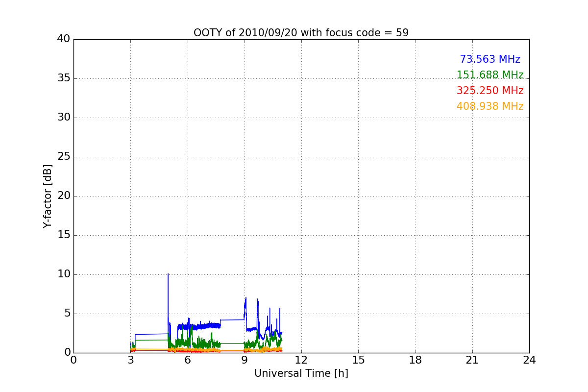The width and height of the screenshot is (588, 392).
Task: Click the x-axis tick label 15
Action: click(x=358, y=360)
